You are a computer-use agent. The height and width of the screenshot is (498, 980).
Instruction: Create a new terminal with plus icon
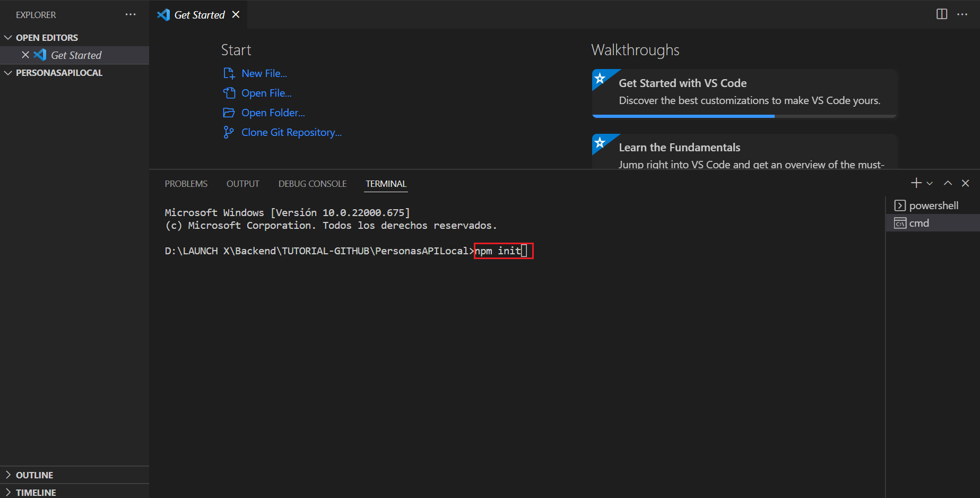pos(916,183)
